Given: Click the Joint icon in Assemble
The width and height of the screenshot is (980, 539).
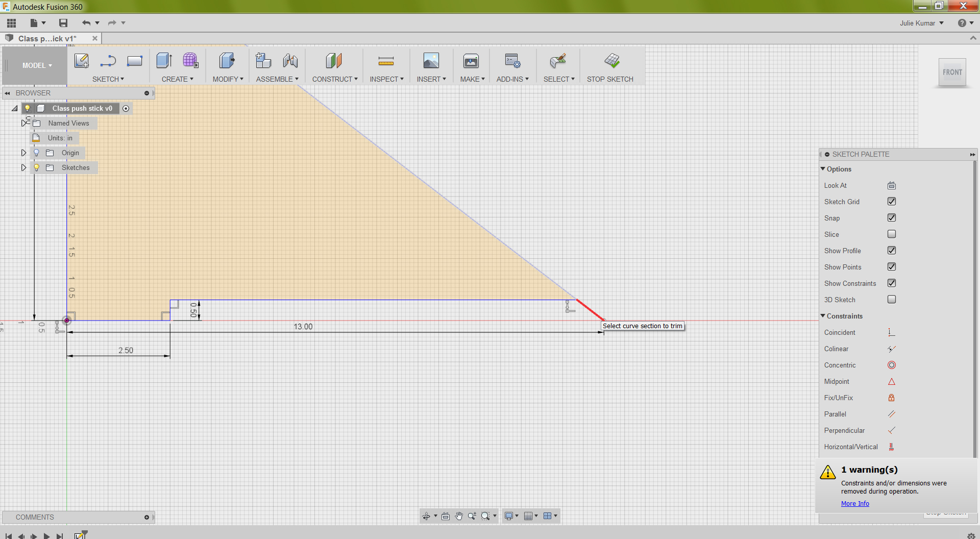Looking at the screenshot, I should pos(290,61).
